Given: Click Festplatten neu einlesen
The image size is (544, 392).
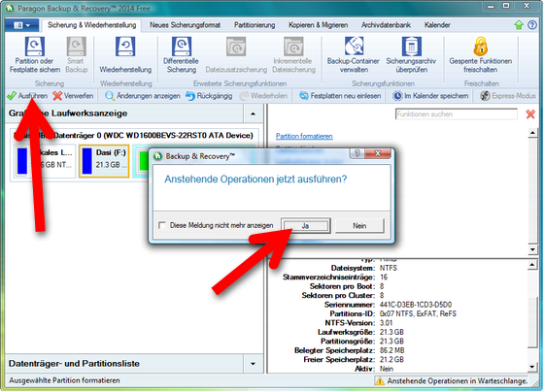Looking at the screenshot, I should pyautogui.click(x=340, y=96).
